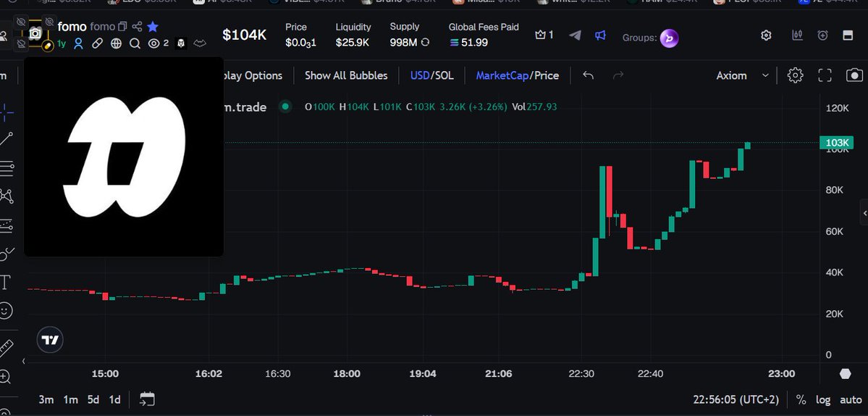Toggle the panel layout icon top right
The height and width of the screenshot is (416, 868).
point(848,36)
